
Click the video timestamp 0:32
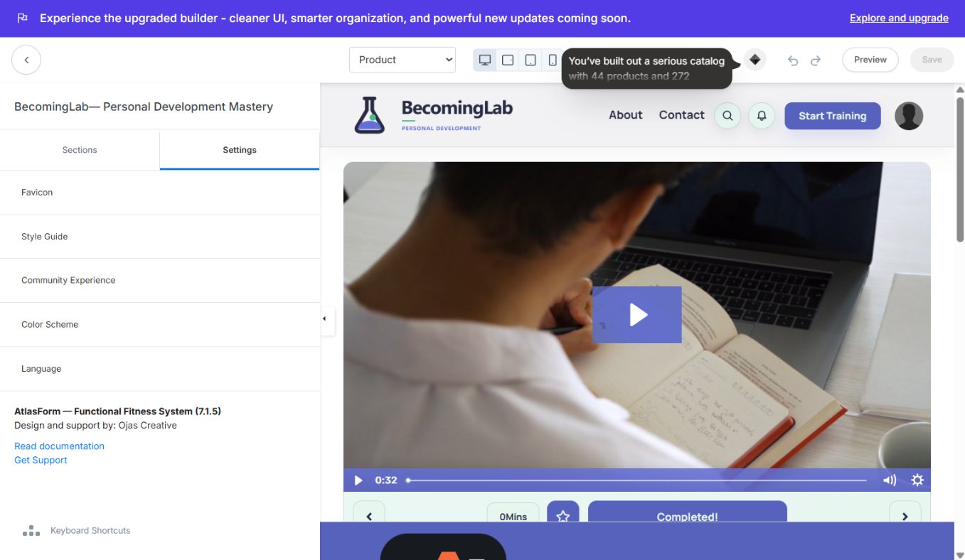(386, 480)
